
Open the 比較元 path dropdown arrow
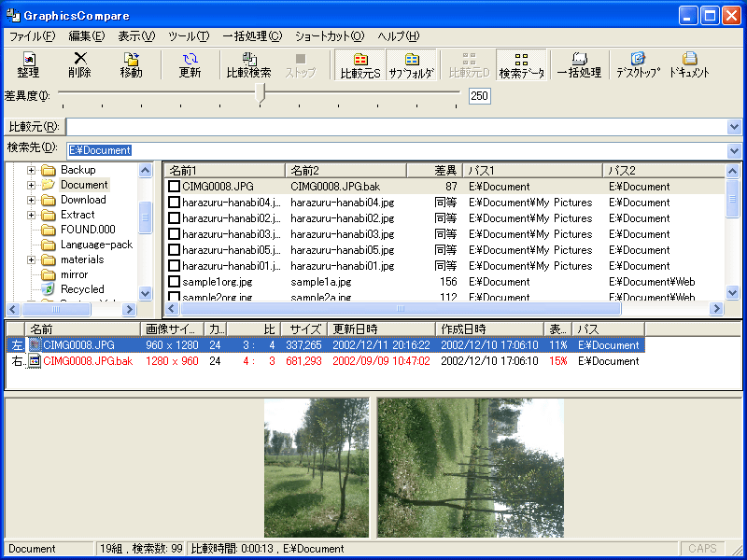(735, 127)
